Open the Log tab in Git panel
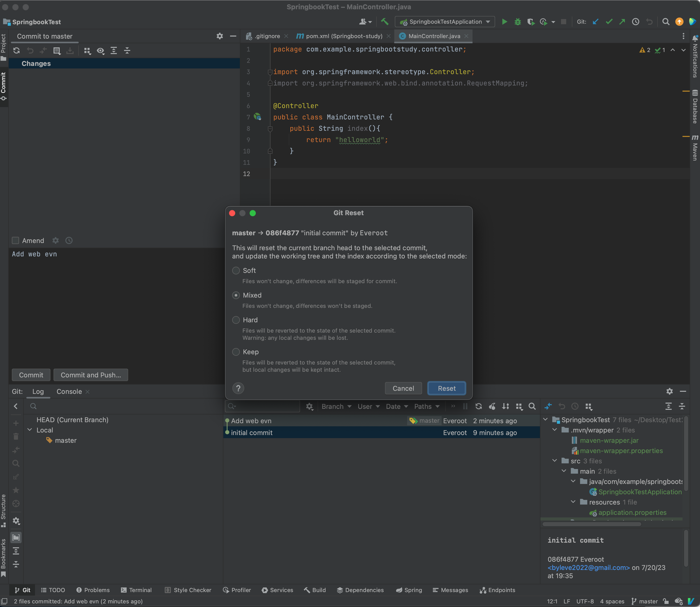Image resolution: width=700 pixels, height=607 pixels. (x=38, y=391)
